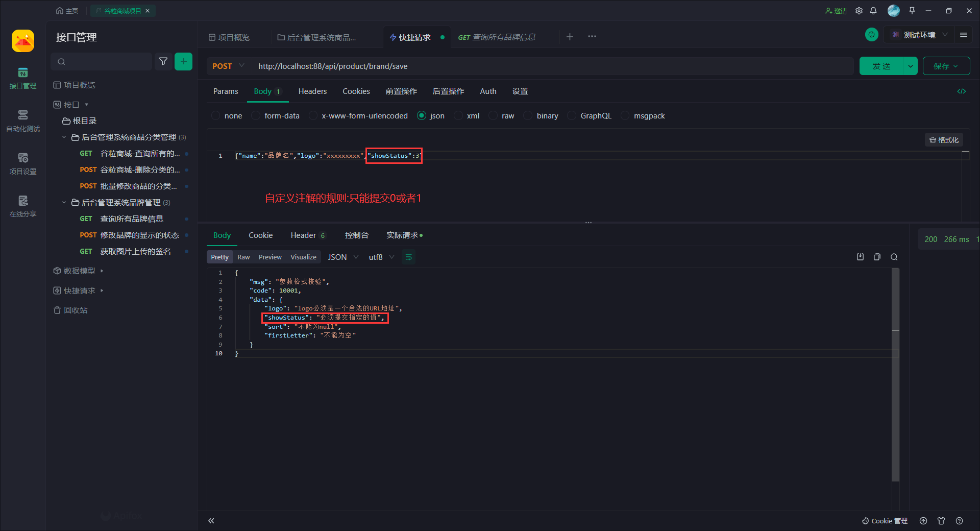Screen dimensions: 980x531
Task: Click the request URL input field
Action: point(551,66)
